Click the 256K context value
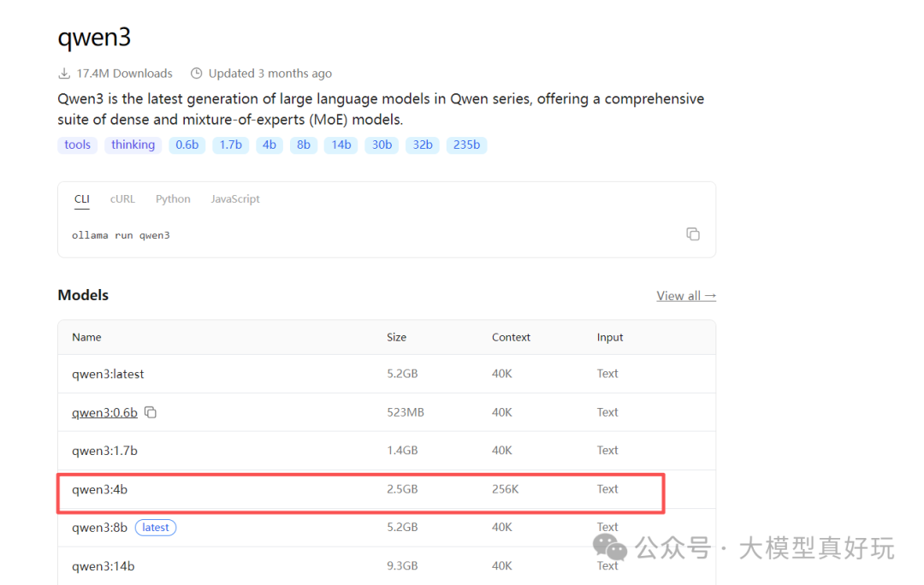 (x=505, y=489)
